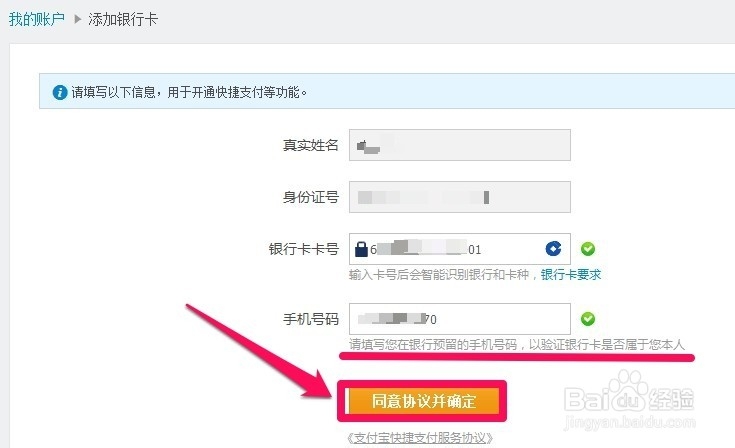Open the 银行卡要求 link
This screenshot has width=735, height=448.
point(571,275)
